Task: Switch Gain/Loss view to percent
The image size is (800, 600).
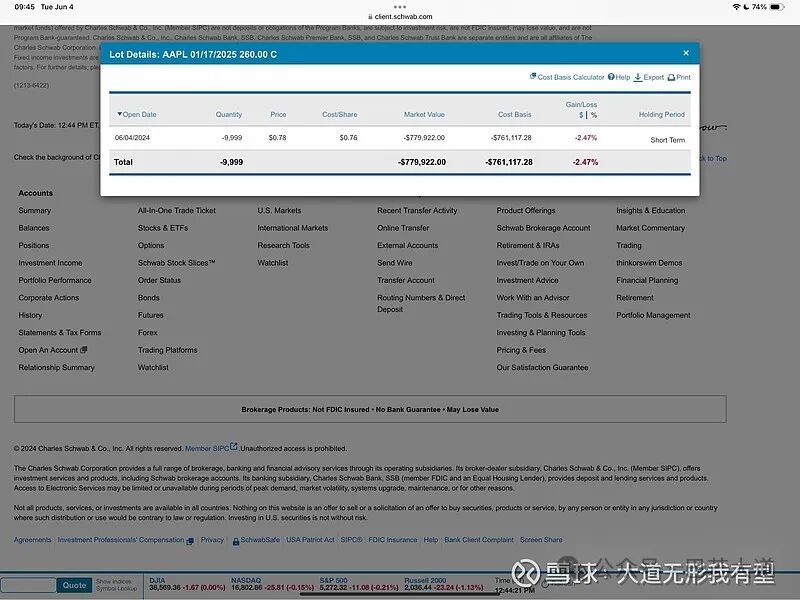Action: coord(594,115)
